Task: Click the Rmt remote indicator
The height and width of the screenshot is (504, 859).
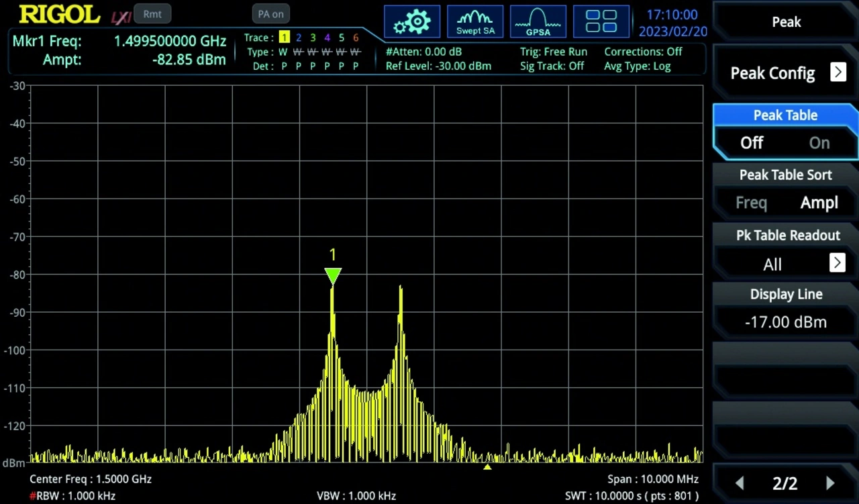Action: pyautogui.click(x=152, y=14)
